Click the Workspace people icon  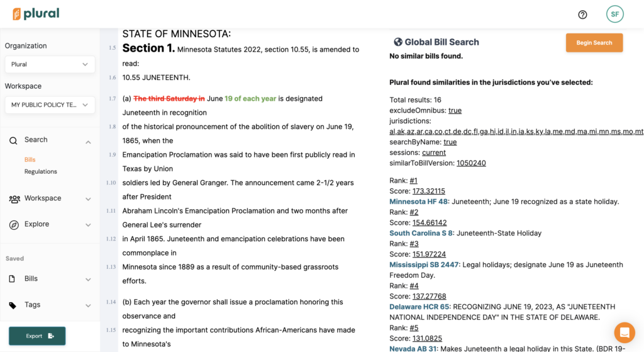point(14,199)
